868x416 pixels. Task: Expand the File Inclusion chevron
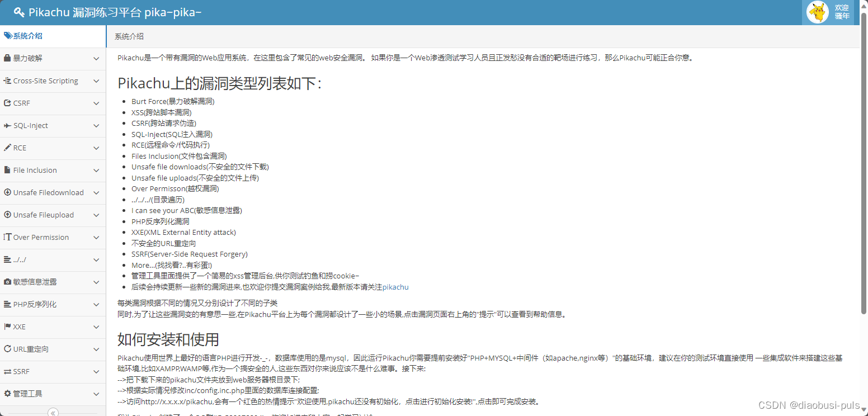click(x=96, y=171)
